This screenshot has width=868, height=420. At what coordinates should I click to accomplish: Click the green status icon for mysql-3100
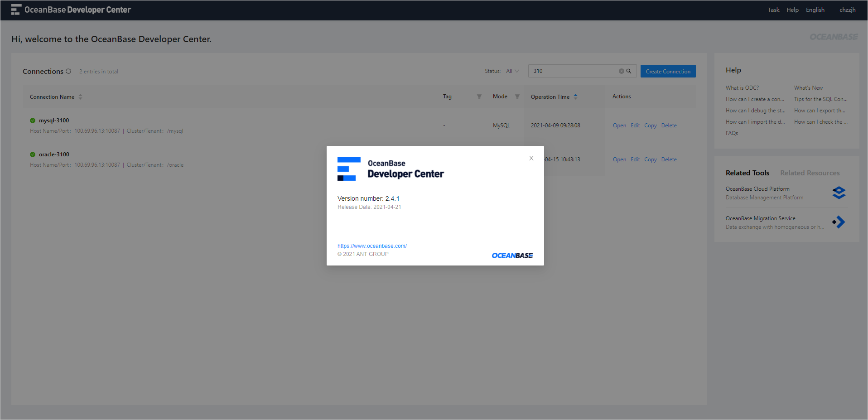33,121
